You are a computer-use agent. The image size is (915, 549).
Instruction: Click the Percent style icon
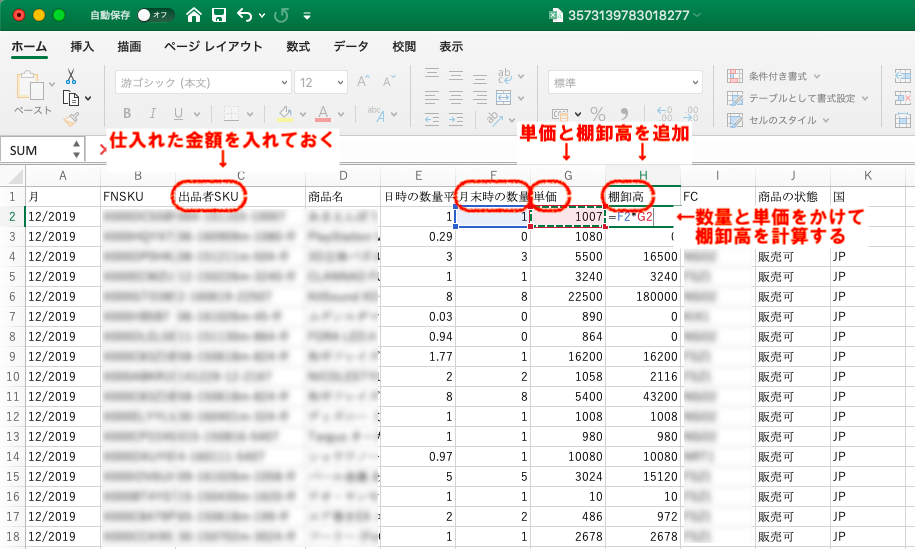pyautogui.click(x=598, y=114)
